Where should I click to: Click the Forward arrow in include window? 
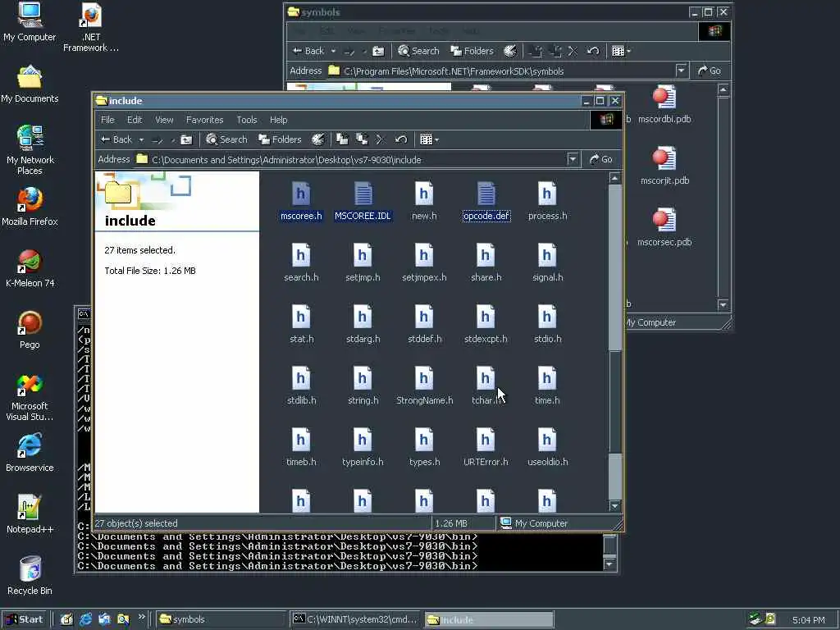[x=157, y=139]
